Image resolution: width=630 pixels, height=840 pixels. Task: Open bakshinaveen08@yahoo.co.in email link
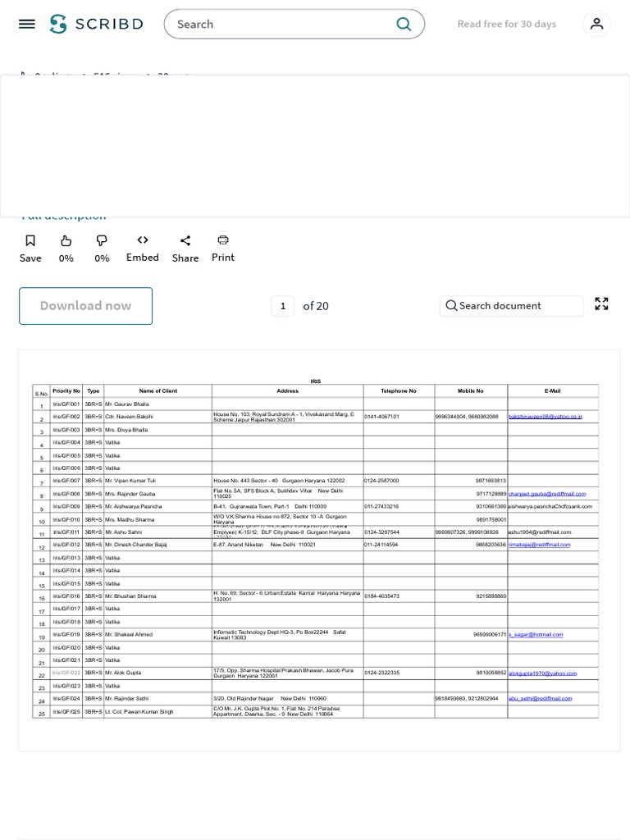545,416
